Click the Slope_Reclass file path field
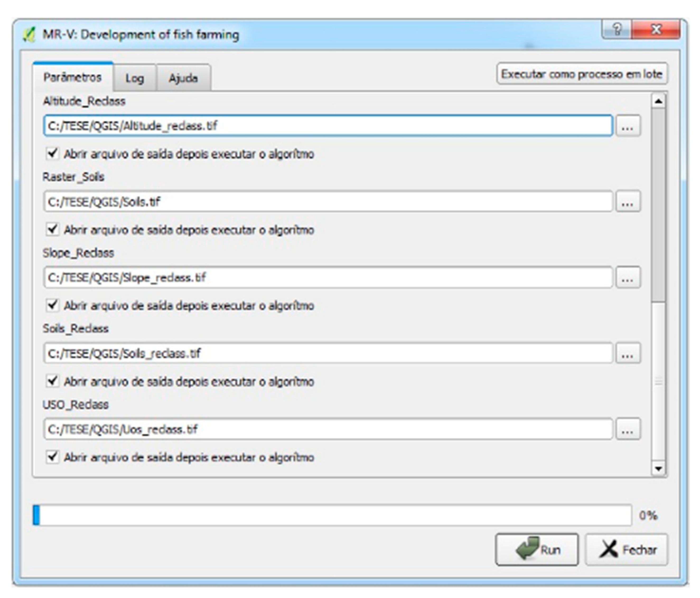The width and height of the screenshot is (700, 598). pyautogui.click(x=328, y=277)
